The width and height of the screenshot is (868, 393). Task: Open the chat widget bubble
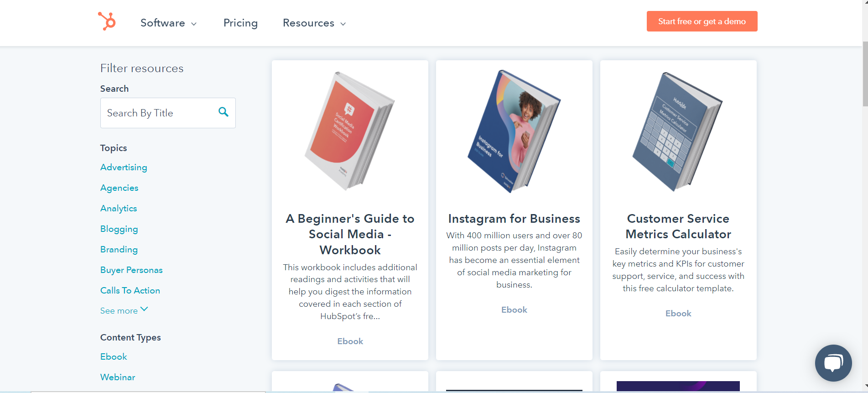(x=833, y=363)
